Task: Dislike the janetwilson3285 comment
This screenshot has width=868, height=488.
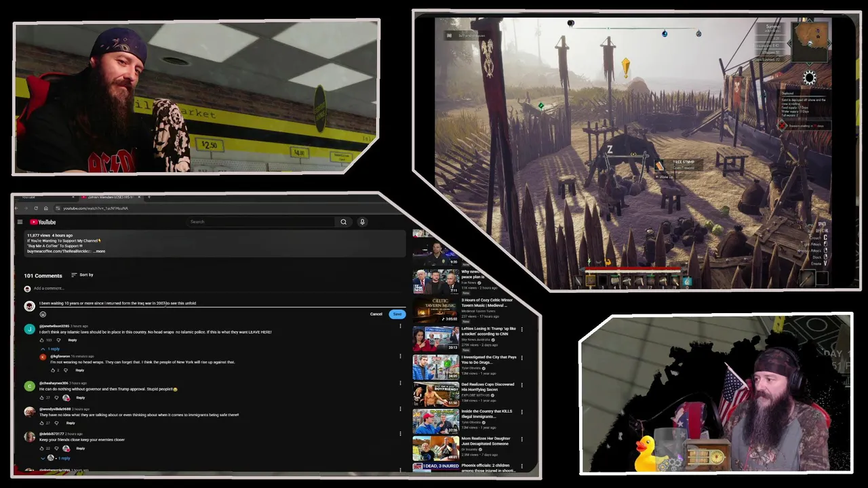Action: pos(58,340)
